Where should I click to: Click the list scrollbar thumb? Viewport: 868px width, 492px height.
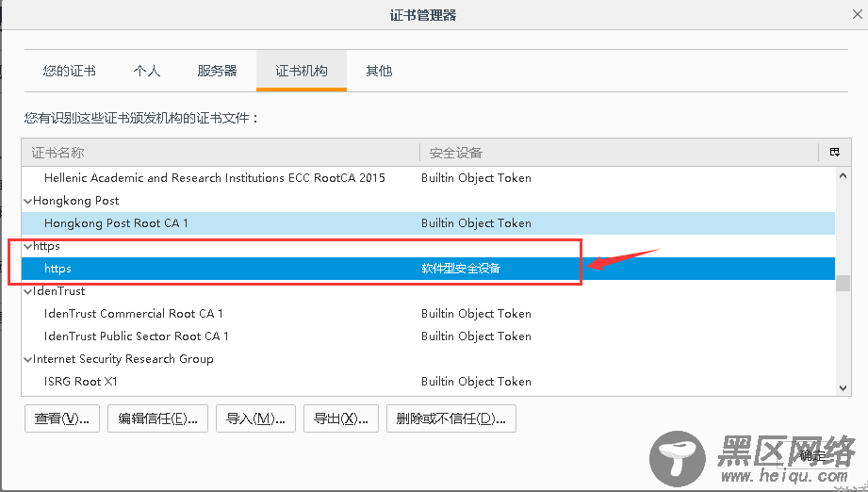click(843, 283)
